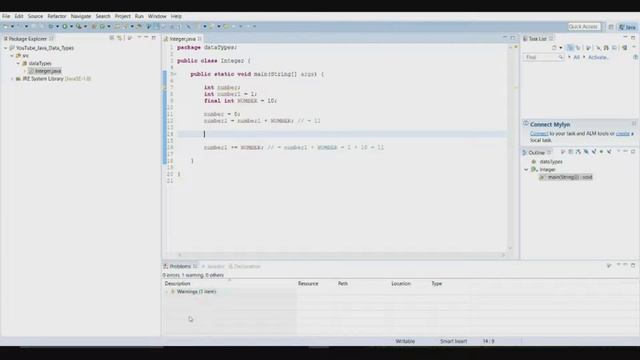Open the External Tools dropdown arrow
Viewport: 640px width, 360px height.
pos(85,27)
